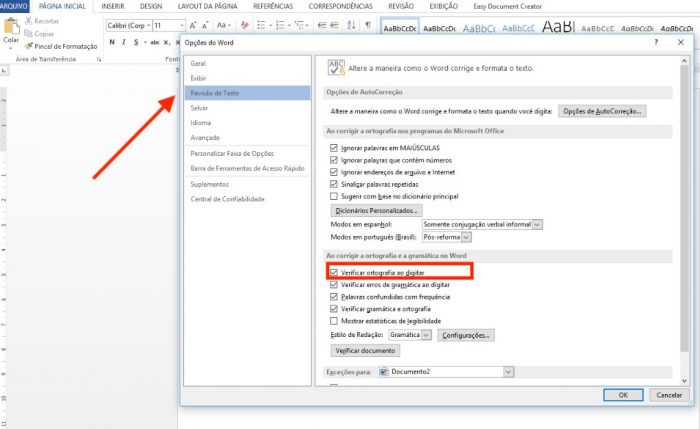Select Avançado in options sidebar

point(204,137)
